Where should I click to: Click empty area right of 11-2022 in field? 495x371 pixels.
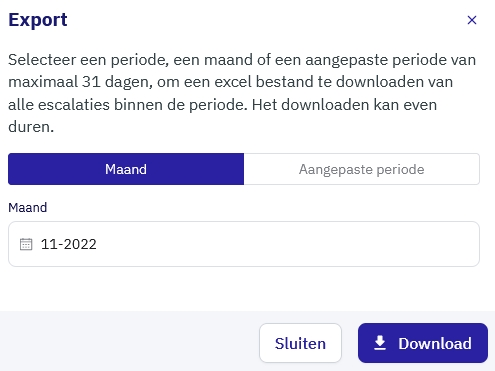[287, 244]
